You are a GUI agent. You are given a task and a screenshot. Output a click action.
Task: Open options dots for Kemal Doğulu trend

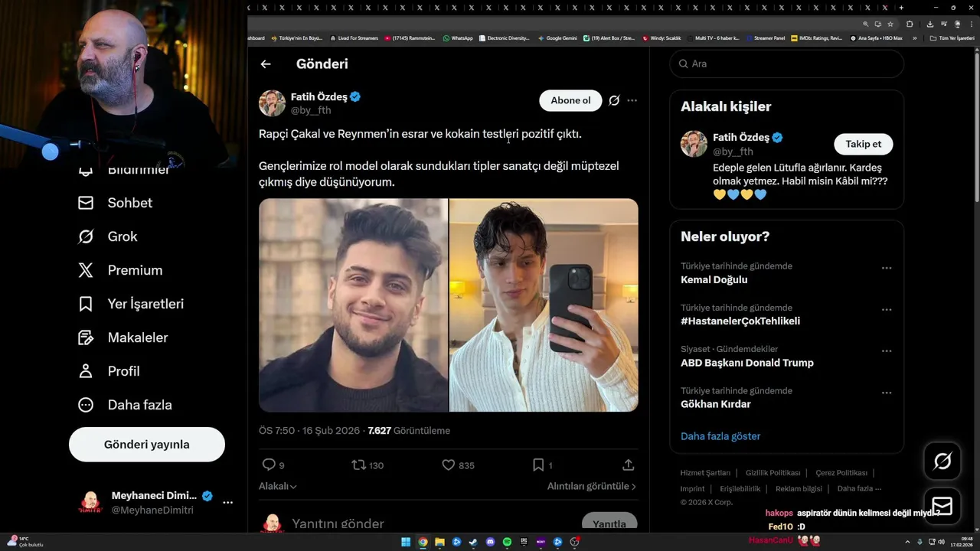pyautogui.click(x=887, y=268)
